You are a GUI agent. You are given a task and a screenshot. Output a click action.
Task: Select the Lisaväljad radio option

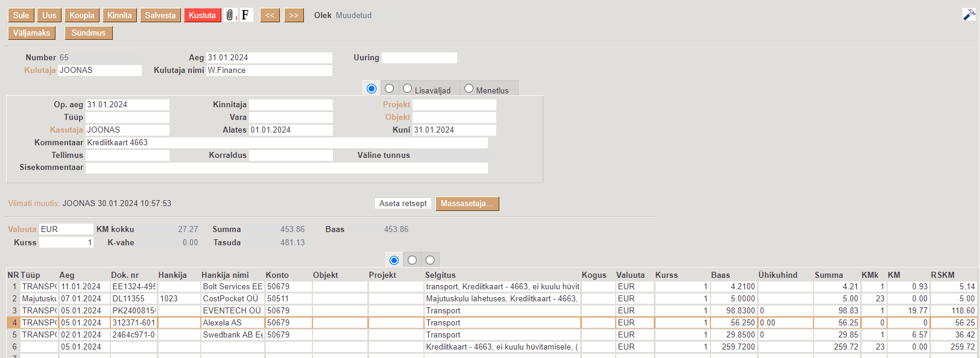[408, 89]
